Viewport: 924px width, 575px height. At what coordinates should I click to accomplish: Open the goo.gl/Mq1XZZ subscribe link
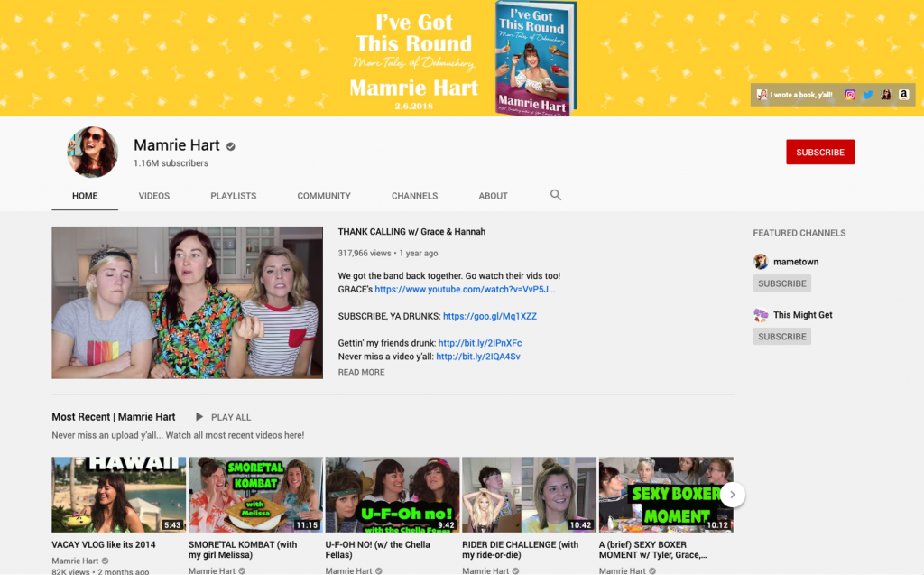(x=490, y=316)
